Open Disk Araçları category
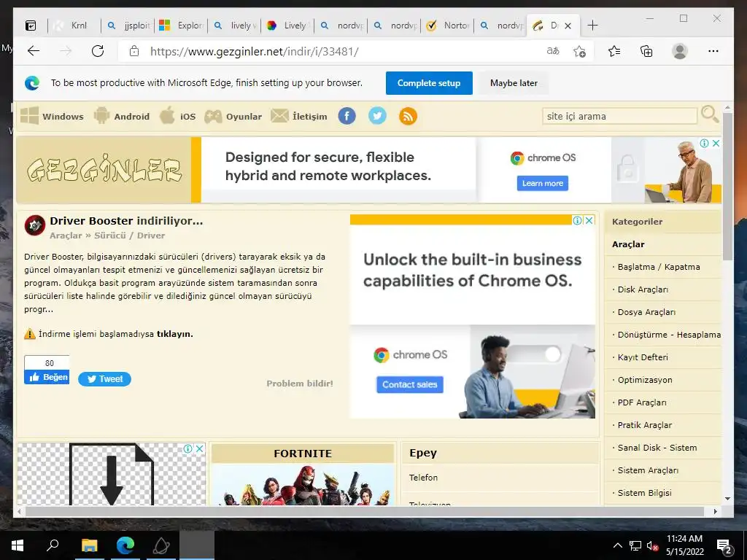The image size is (747, 560). (x=643, y=289)
